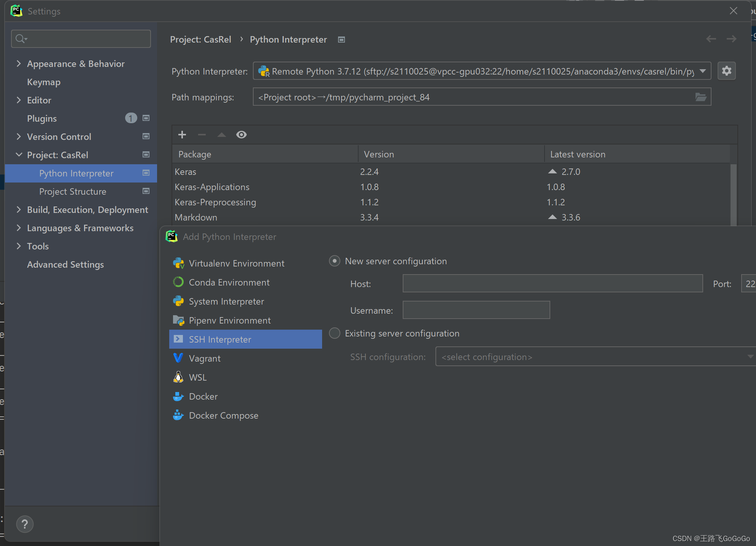Click the help question mark button
The width and height of the screenshot is (756, 546).
click(25, 524)
